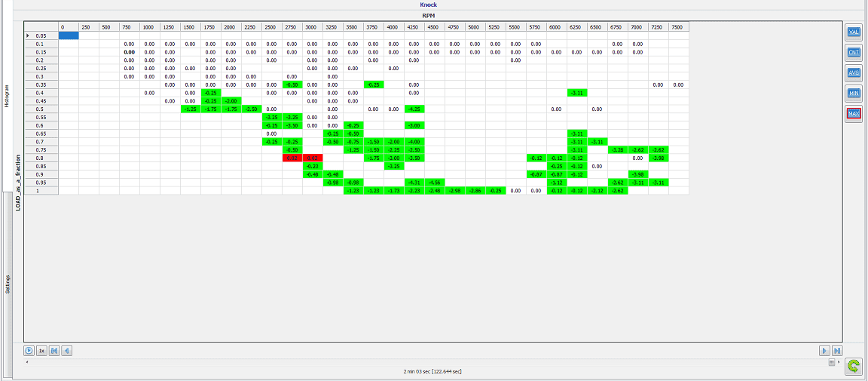Open the Histogram side tab
This screenshot has height=381, width=868.
8,96
